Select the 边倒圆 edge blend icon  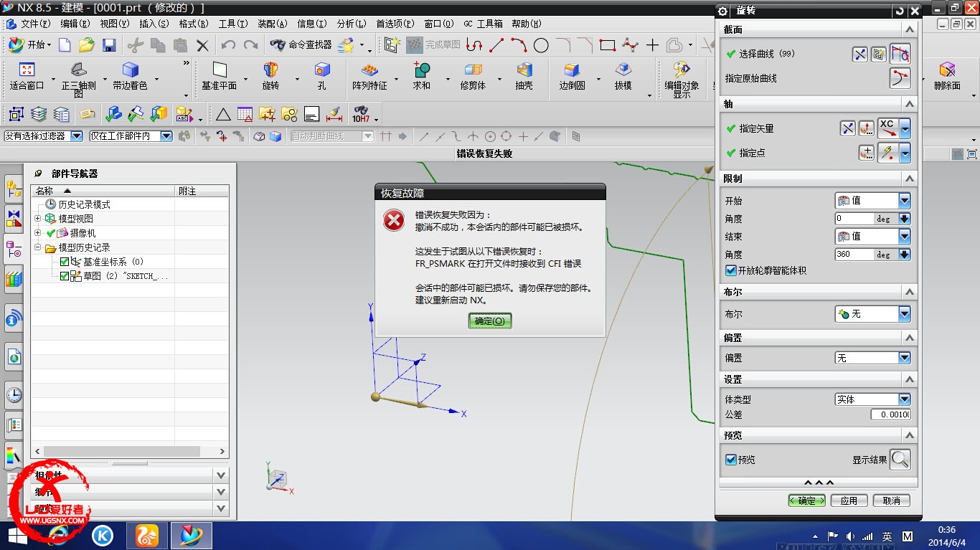[572, 70]
